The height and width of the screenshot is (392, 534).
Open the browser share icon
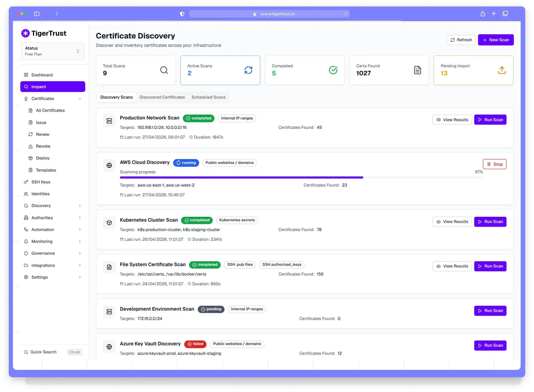tap(482, 14)
